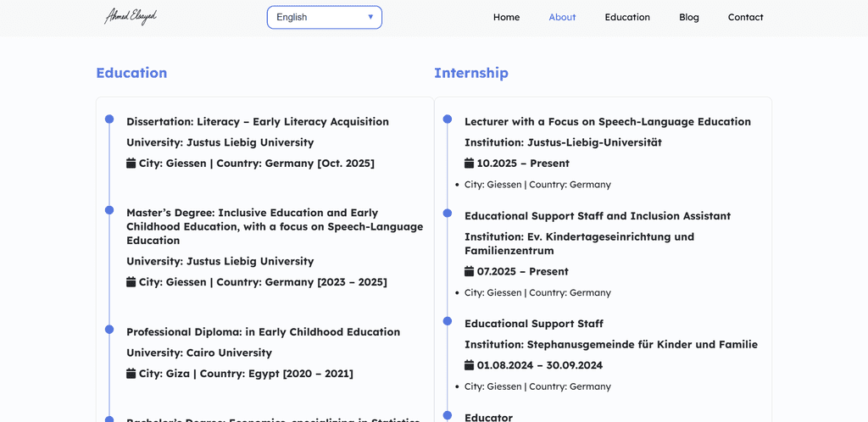Viewport: 868px width, 422px height.
Task: Open the English language dropdown
Action: click(314, 17)
